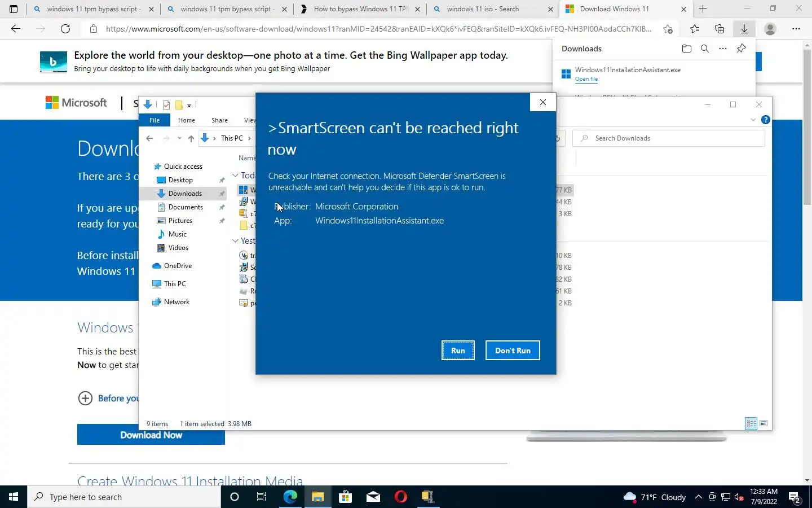
Task: Open recent locations dropdown in File Explorer
Action: 179,138
